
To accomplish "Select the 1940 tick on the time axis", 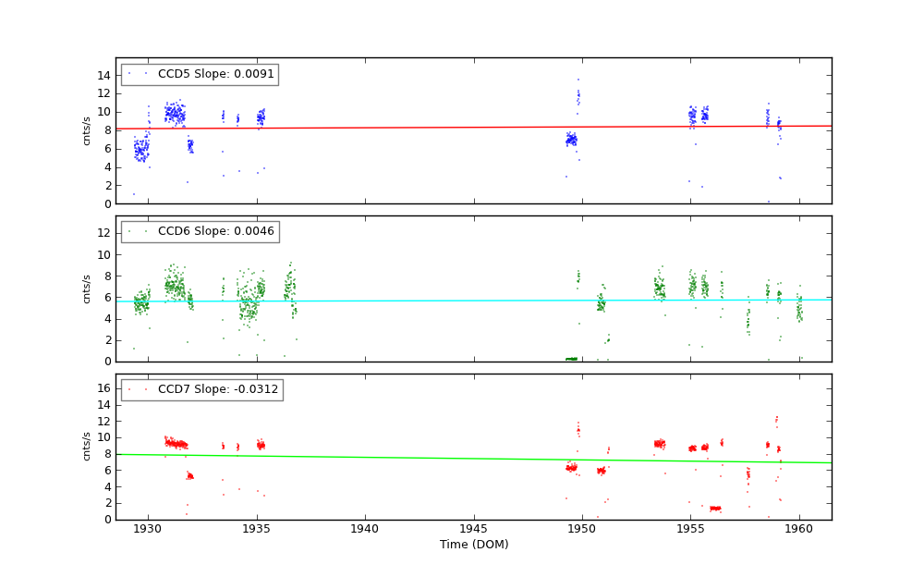I will (x=365, y=529).
